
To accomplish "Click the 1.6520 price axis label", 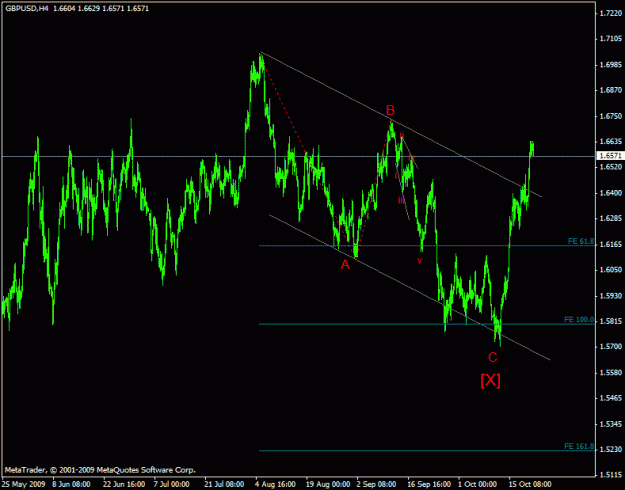I will point(611,167).
